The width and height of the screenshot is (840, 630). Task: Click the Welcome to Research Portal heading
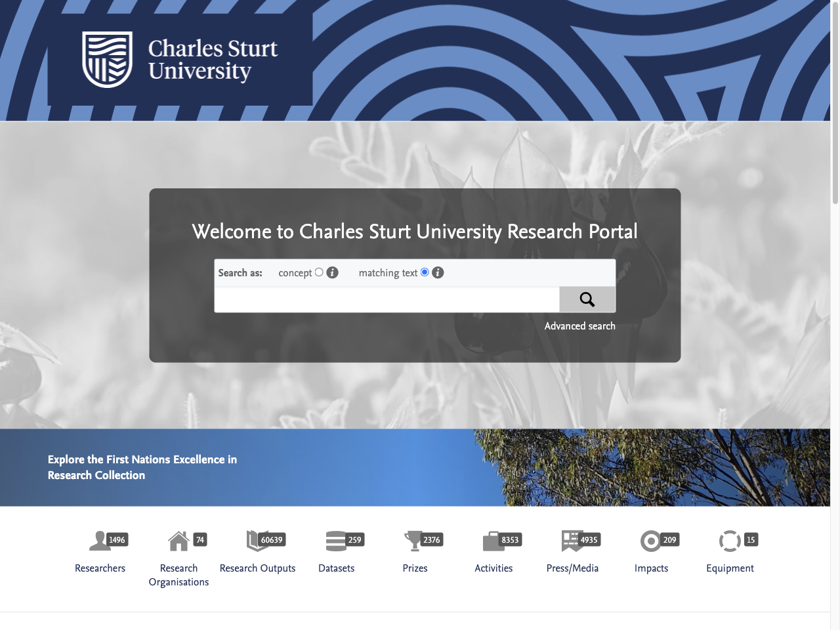(415, 232)
